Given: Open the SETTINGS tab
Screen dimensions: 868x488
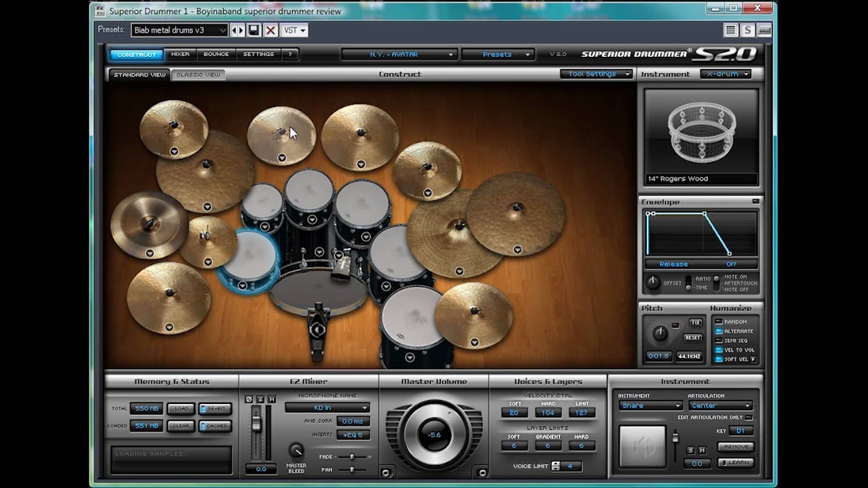Looking at the screenshot, I should click(258, 54).
